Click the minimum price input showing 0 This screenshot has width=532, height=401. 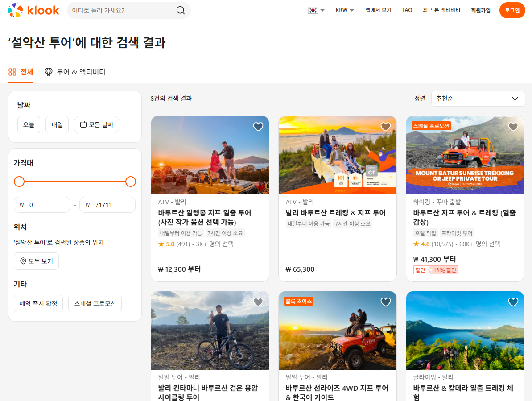[42, 205]
